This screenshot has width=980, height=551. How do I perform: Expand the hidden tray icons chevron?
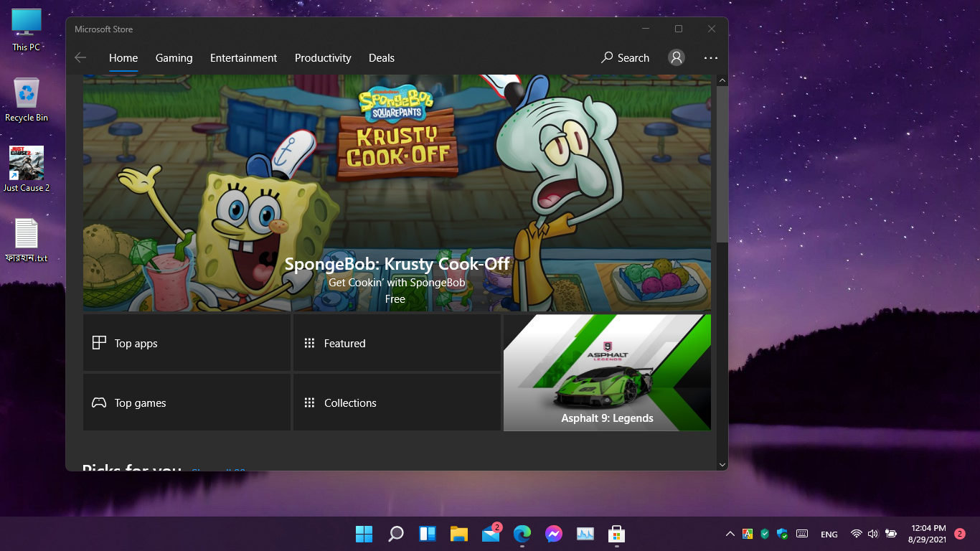[x=730, y=534]
